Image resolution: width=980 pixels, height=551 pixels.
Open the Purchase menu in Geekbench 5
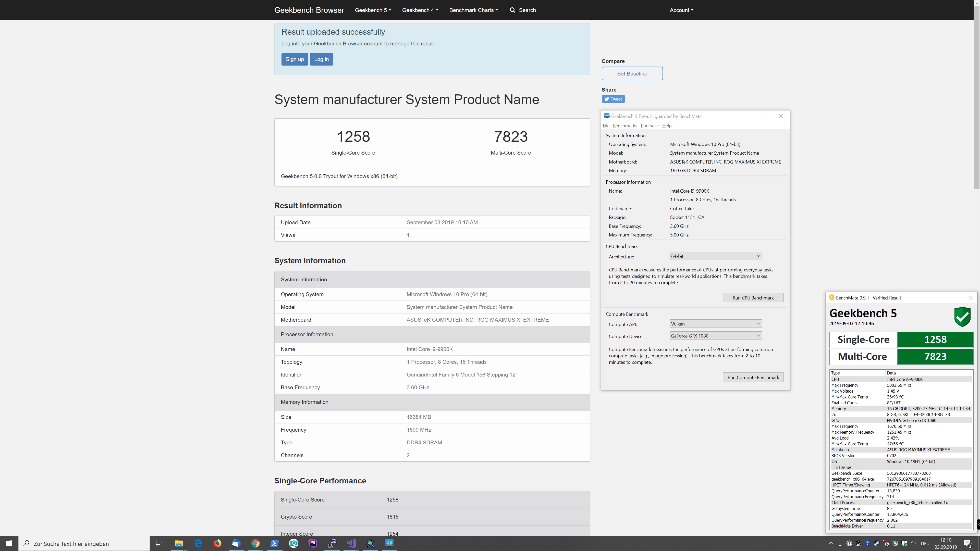pyautogui.click(x=650, y=126)
